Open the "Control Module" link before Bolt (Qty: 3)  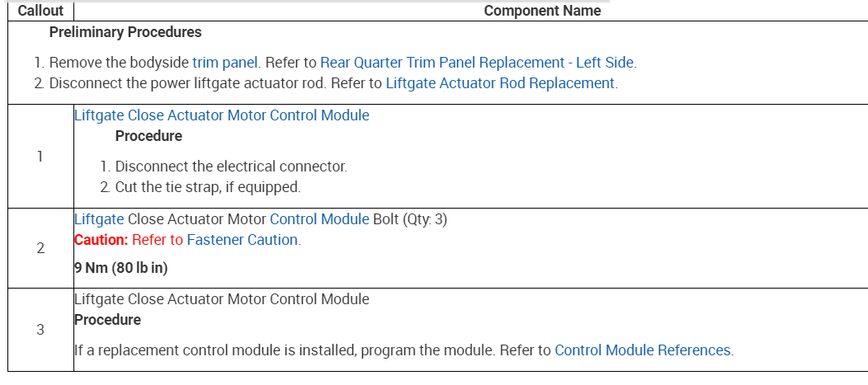(x=319, y=219)
